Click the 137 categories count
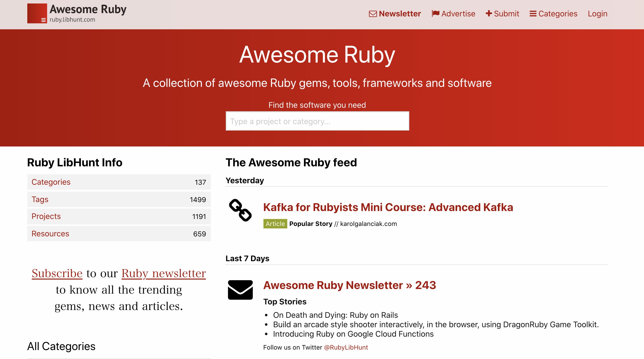Screen dimensions: 644x359 [x=200, y=182]
